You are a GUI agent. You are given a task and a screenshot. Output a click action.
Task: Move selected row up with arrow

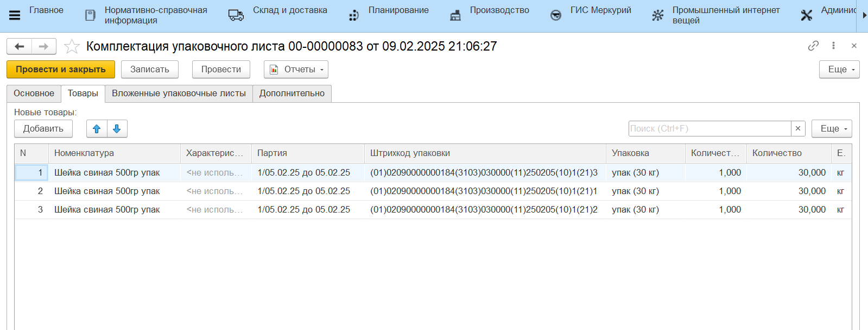point(97,129)
